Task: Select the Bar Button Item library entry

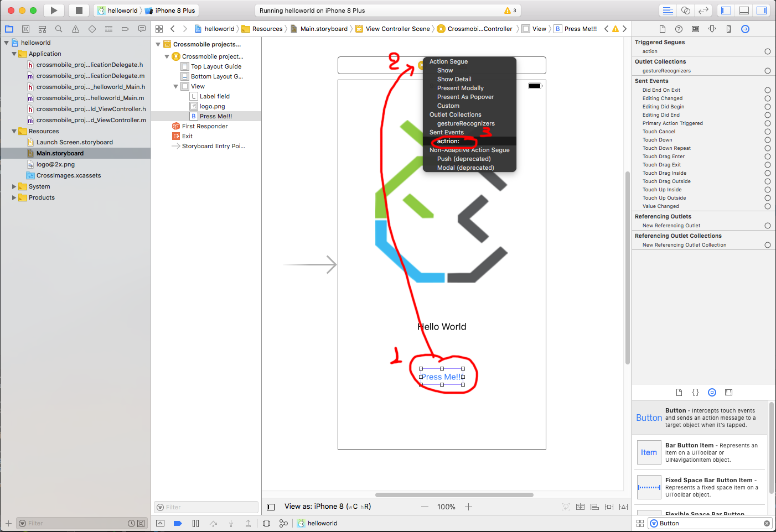Action: point(700,452)
